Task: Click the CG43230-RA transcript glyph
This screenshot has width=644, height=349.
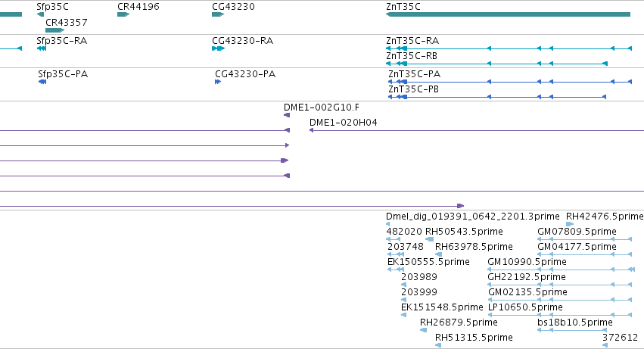Action: pos(219,48)
